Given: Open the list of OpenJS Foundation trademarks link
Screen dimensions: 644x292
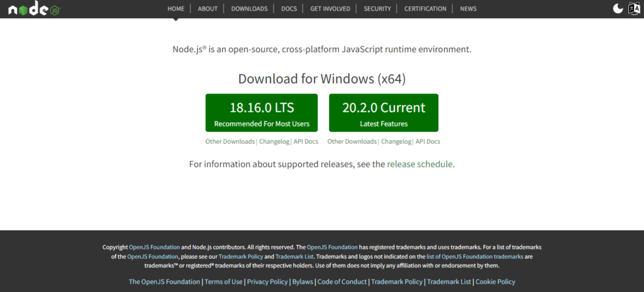Looking at the screenshot, I should tap(475, 257).
